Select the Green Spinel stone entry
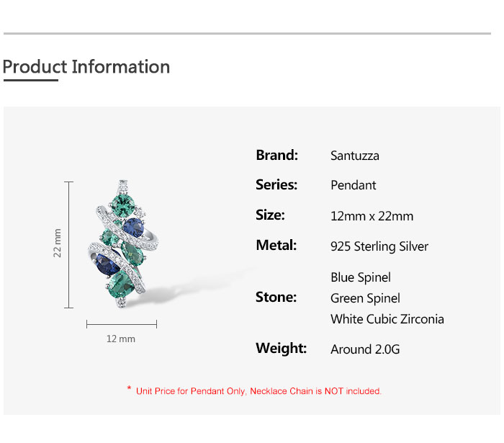 point(365,298)
